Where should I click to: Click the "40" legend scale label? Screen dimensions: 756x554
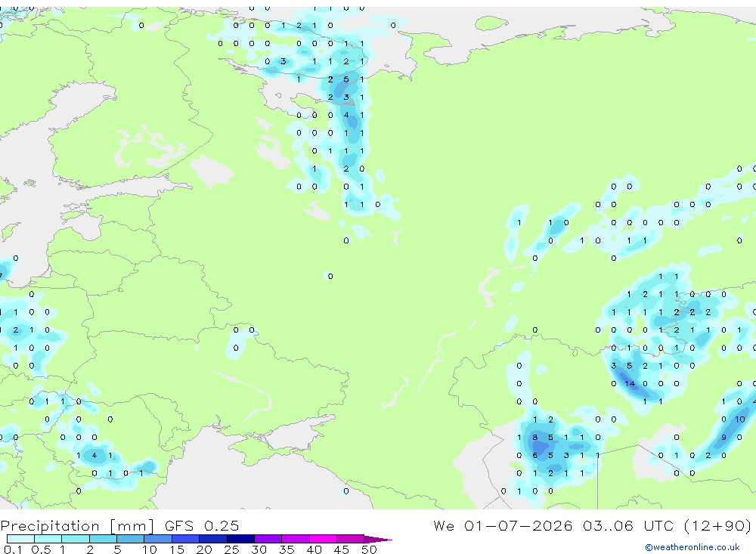tap(314, 549)
